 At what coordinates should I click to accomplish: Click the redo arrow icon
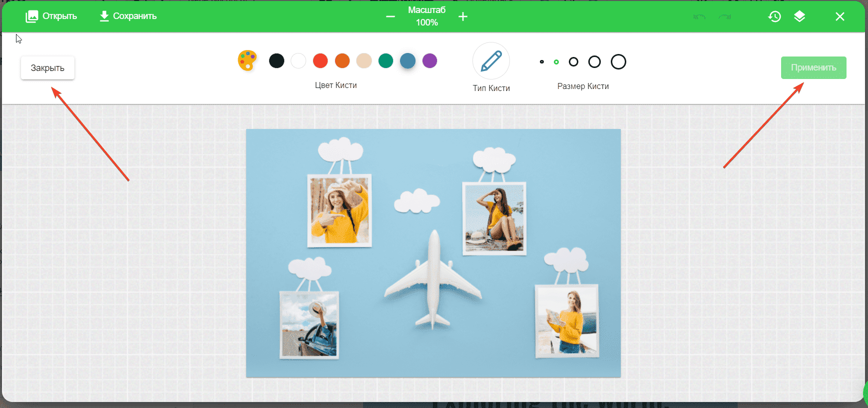click(x=725, y=16)
